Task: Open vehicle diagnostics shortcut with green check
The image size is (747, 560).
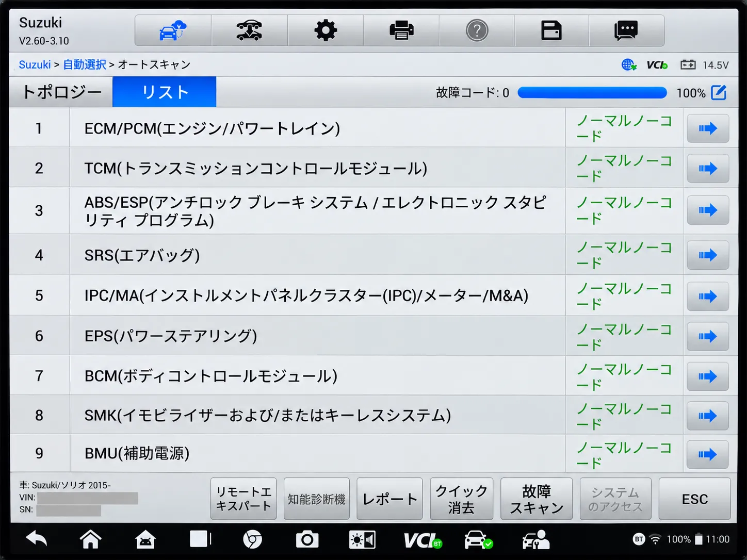Action: [x=478, y=540]
